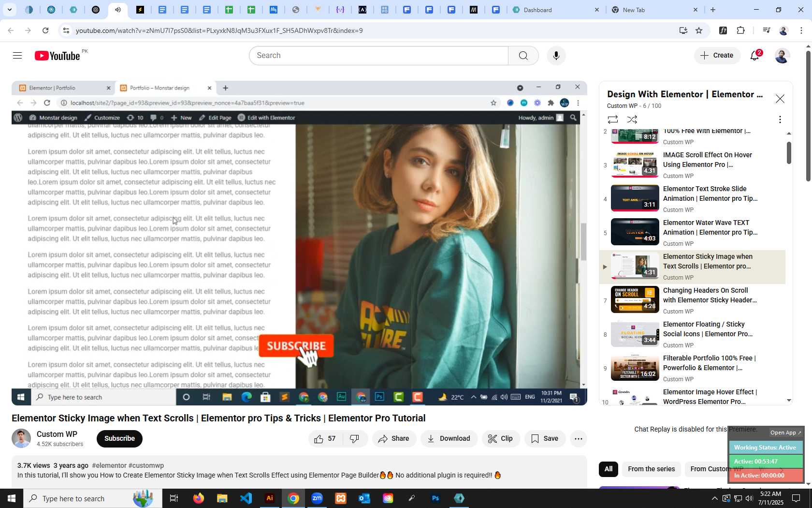Open the notifications bell
Image resolution: width=812 pixels, height=508 pixels.
754,56
